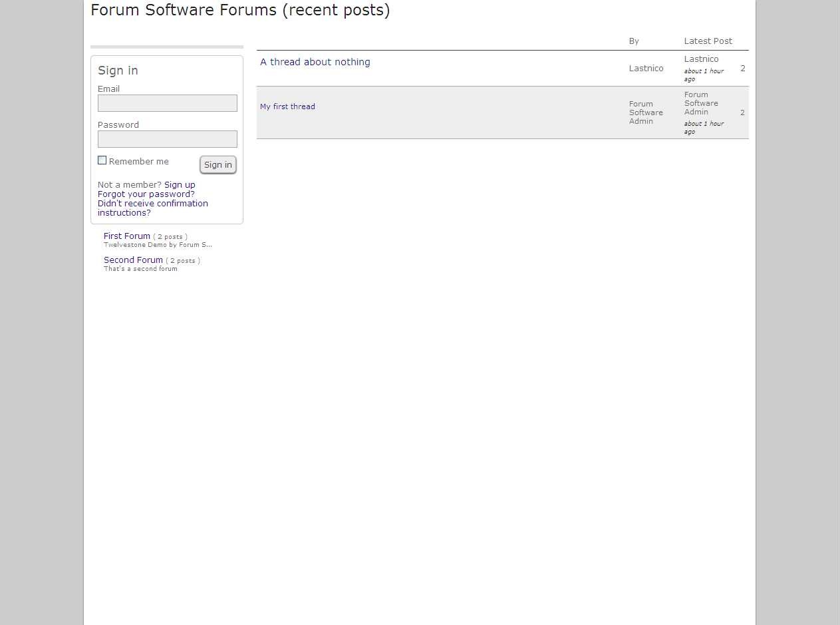Select Forum Software Admin under Latest Post
Image resolution: width=840 pixels, height=625 pixels.
click(x=701, y=103)
